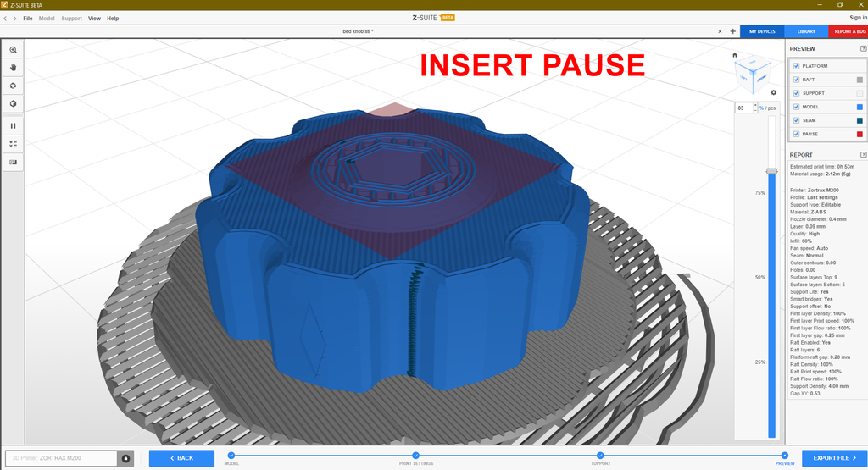This screenshot has width=868, height=470.
Task: Switch to the My Devices tab
Action: (761, 31)
